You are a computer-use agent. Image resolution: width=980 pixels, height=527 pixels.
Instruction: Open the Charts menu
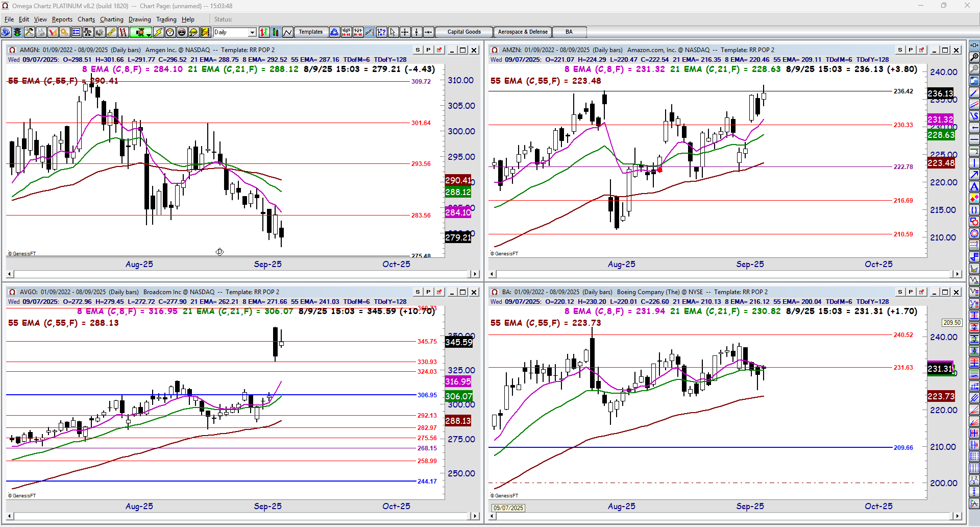pos(86,19)
